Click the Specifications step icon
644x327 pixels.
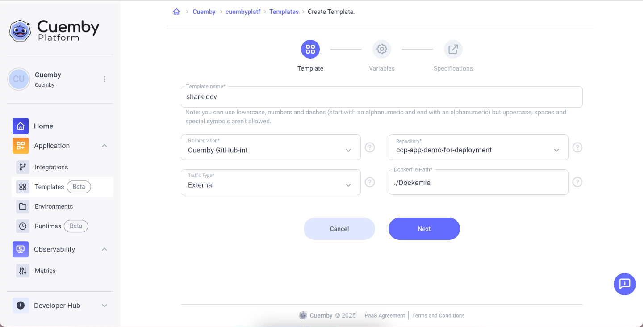(453, 49)
